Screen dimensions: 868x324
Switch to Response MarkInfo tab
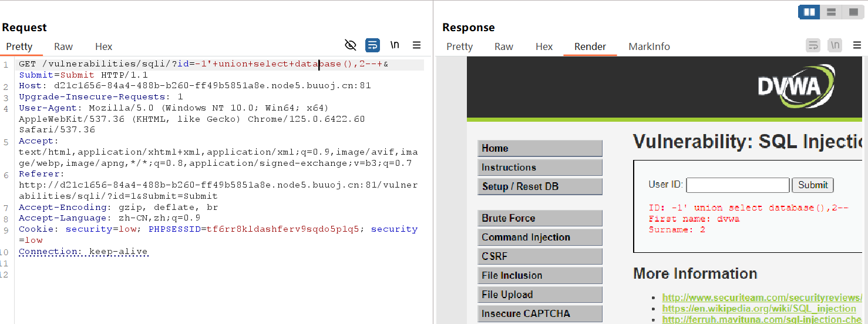click(649, 46)
